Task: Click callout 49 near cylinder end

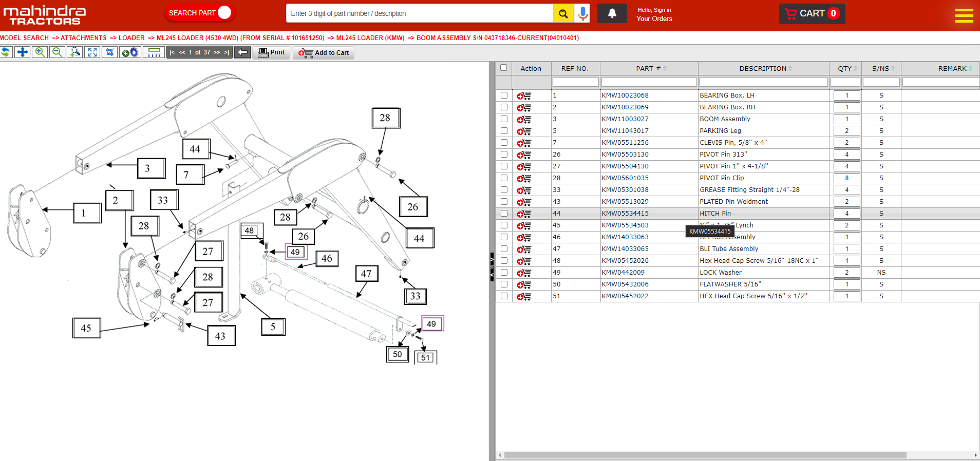Action: coord(432,324)
